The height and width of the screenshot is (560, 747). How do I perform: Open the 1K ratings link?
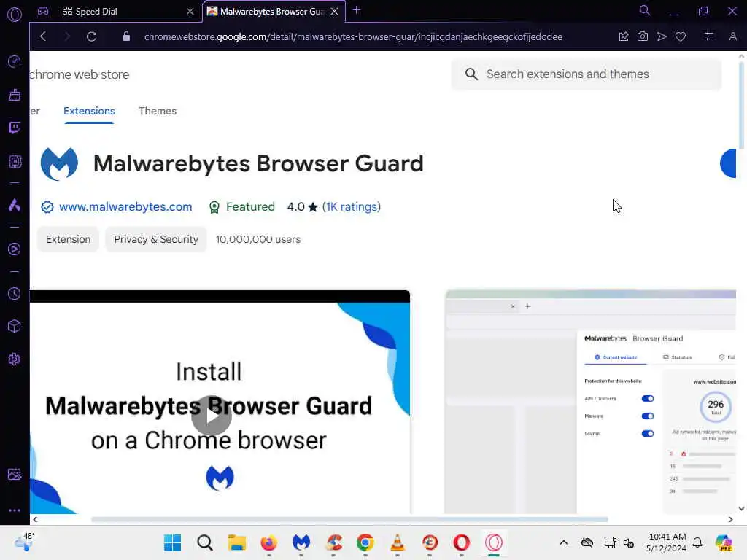(x=352, y=206)
